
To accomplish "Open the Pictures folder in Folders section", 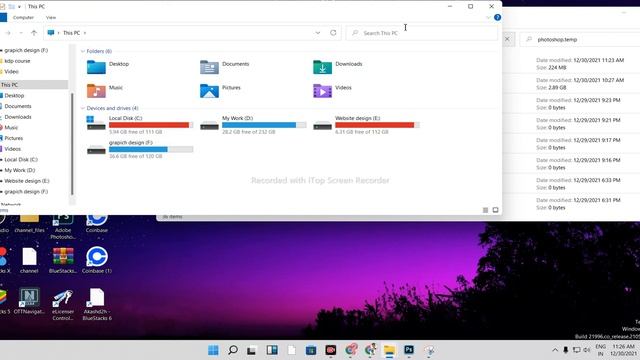I will (220, 90).
